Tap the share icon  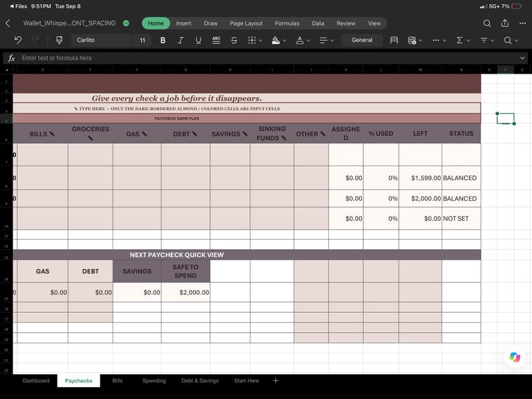505,23
